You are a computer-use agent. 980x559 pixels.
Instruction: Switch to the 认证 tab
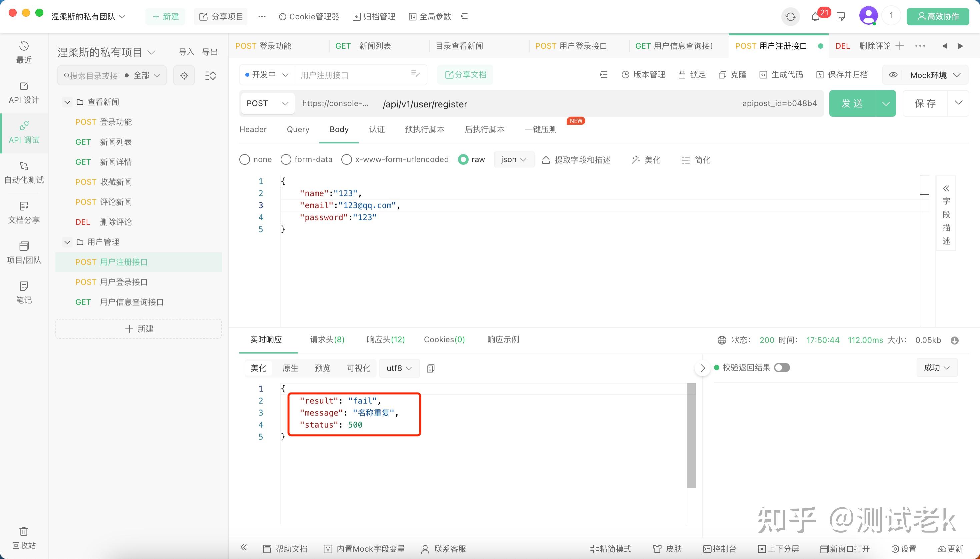point(376,129)
